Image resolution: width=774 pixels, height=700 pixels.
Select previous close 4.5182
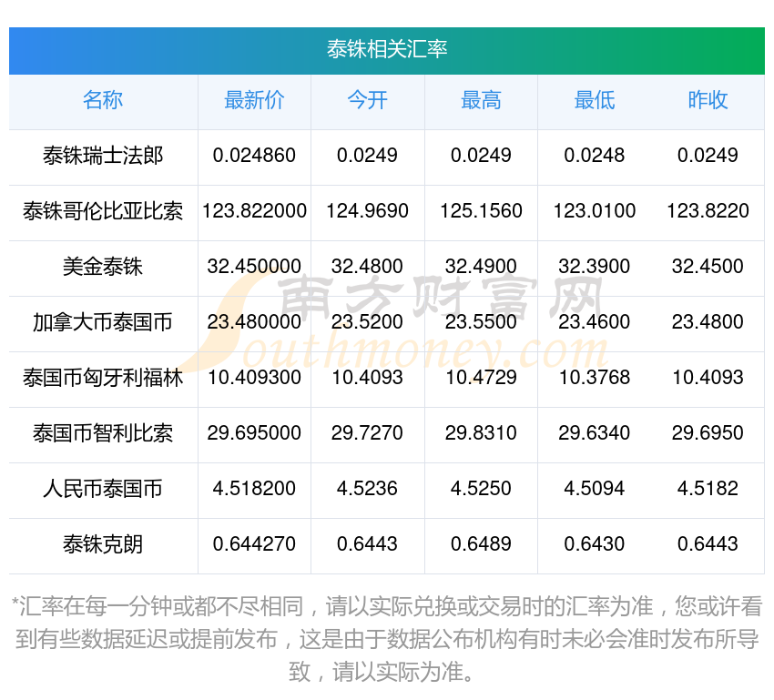708,489
